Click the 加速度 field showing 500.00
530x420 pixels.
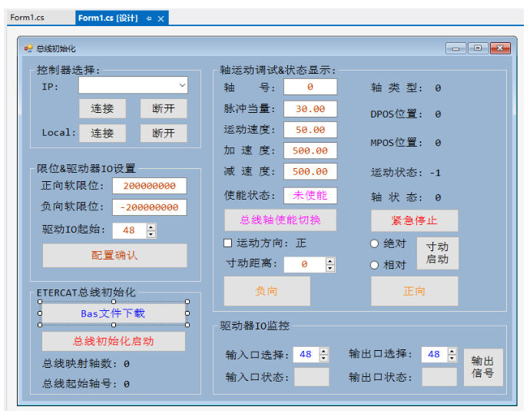point(310,150)
